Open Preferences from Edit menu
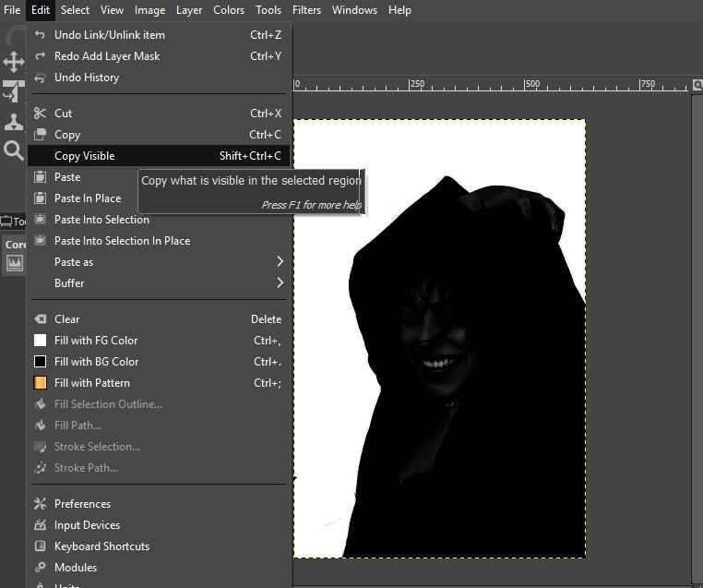The width and height of the screenshot is (703, 588). coord(159,504)
